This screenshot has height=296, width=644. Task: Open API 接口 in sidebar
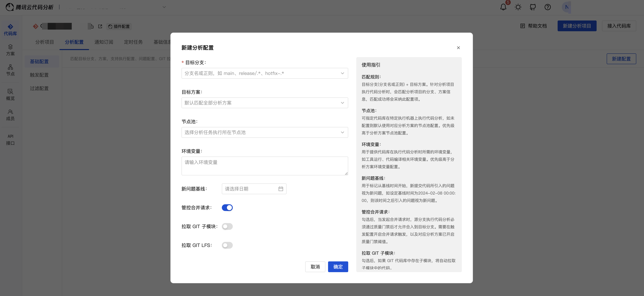[10, 140]
